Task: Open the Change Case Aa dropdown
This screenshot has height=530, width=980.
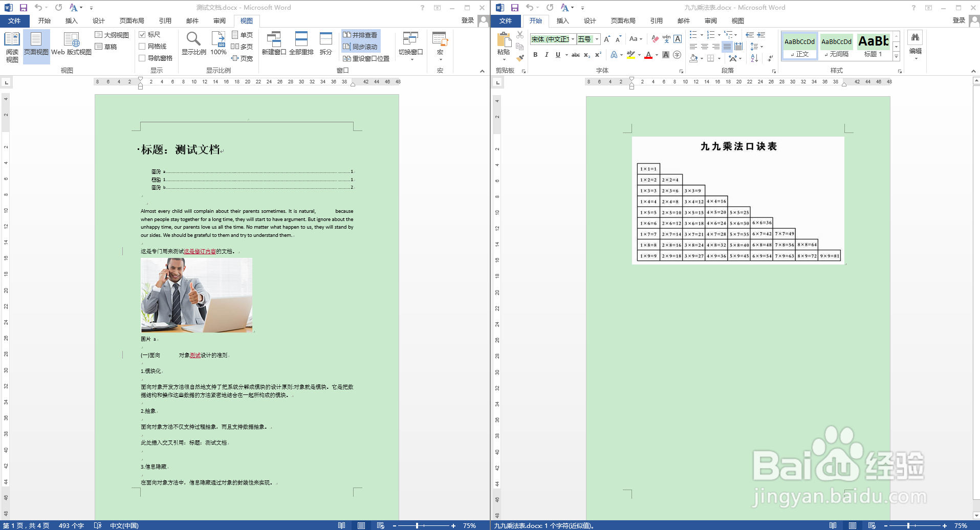Action: point(636,39)
